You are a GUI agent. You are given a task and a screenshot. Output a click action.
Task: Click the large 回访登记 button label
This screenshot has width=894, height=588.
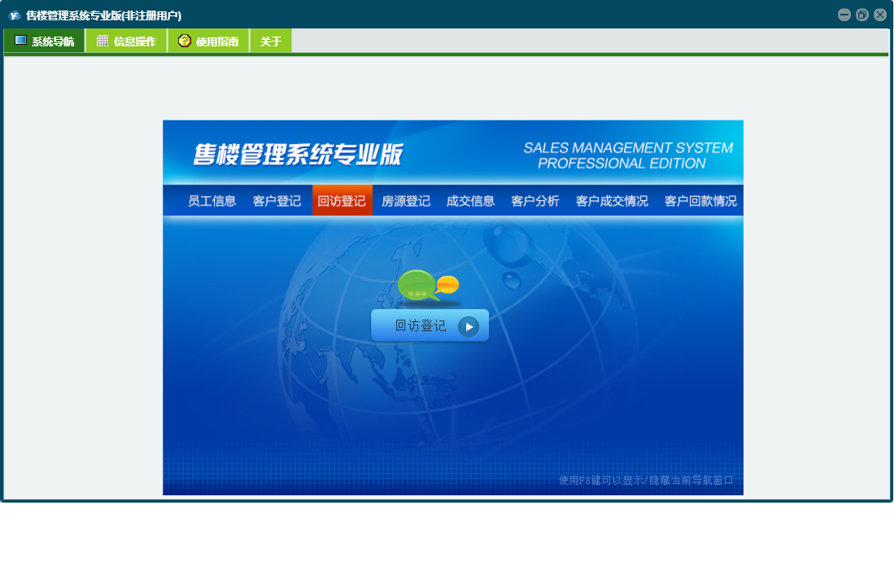[x=421, y=326]
